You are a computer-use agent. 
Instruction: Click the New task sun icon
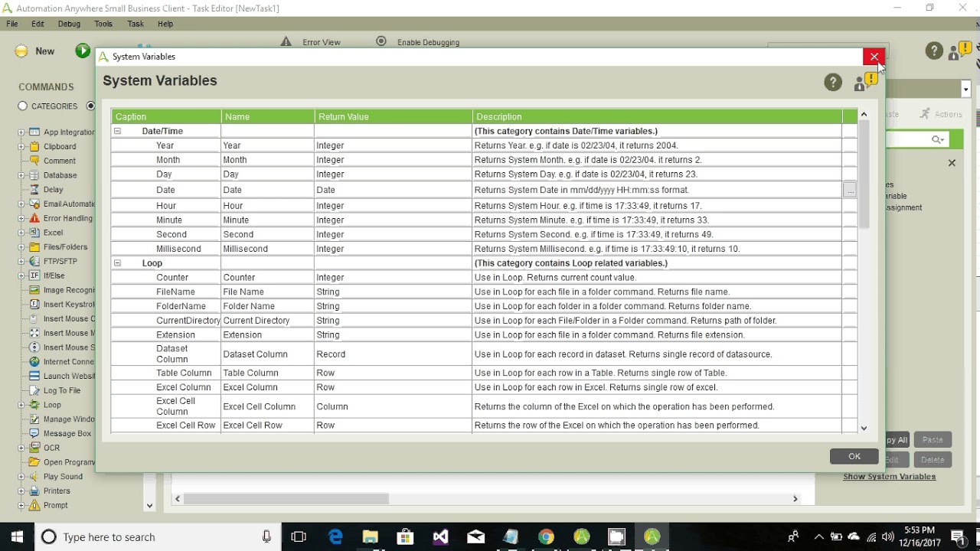21,51
